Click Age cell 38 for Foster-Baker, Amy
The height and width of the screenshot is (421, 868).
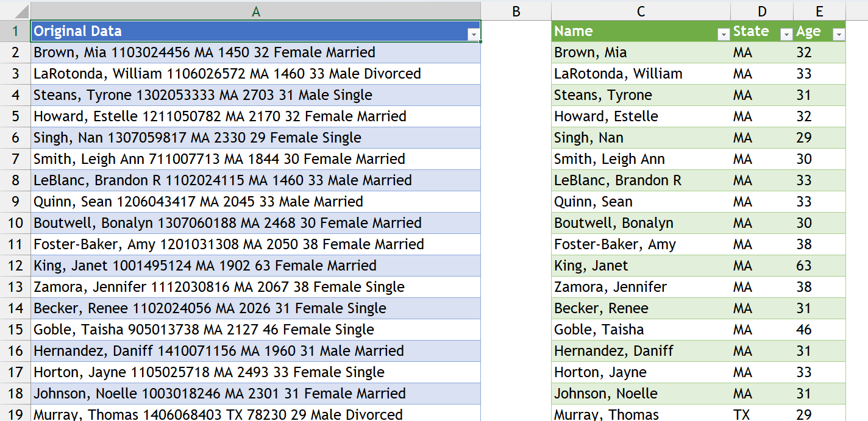pos(819,244)
